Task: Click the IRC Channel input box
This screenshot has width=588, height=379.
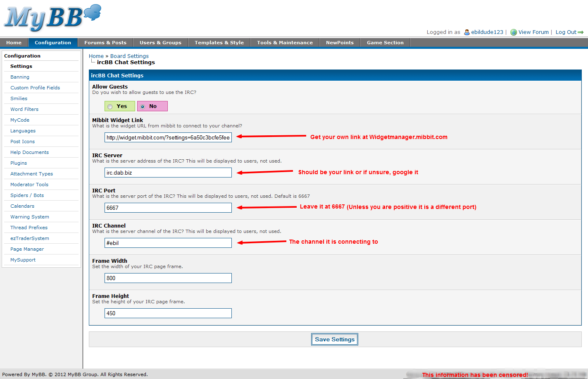Action: click(168, 243)
